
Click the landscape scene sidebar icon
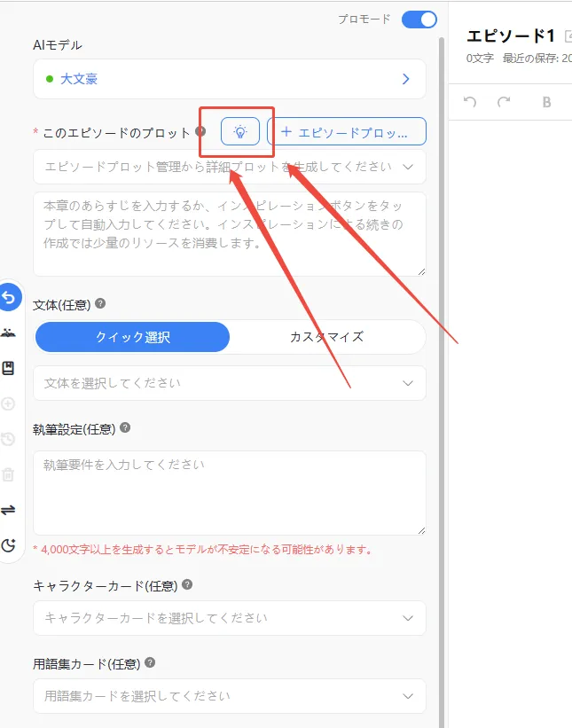coord(8,333)
